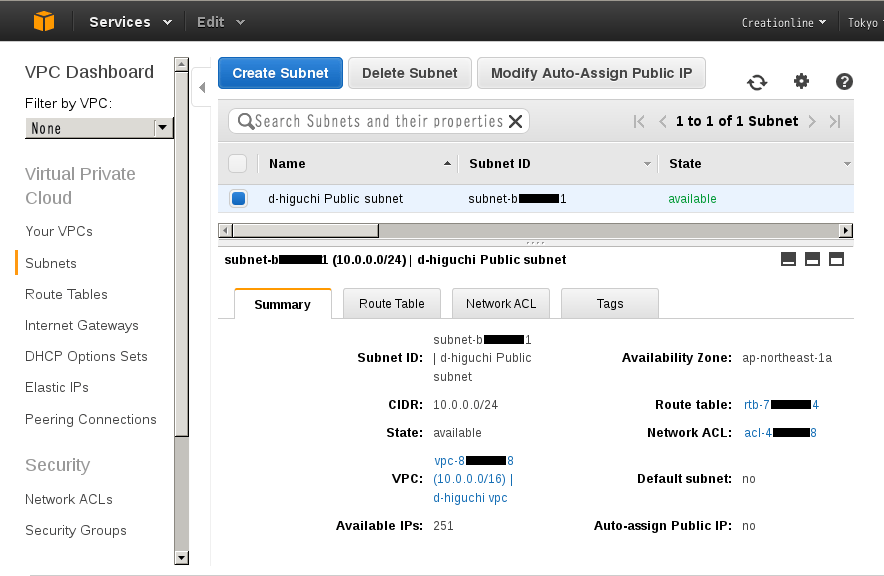
Task: Click the magnifier search icon
Action: pos(246,121)
